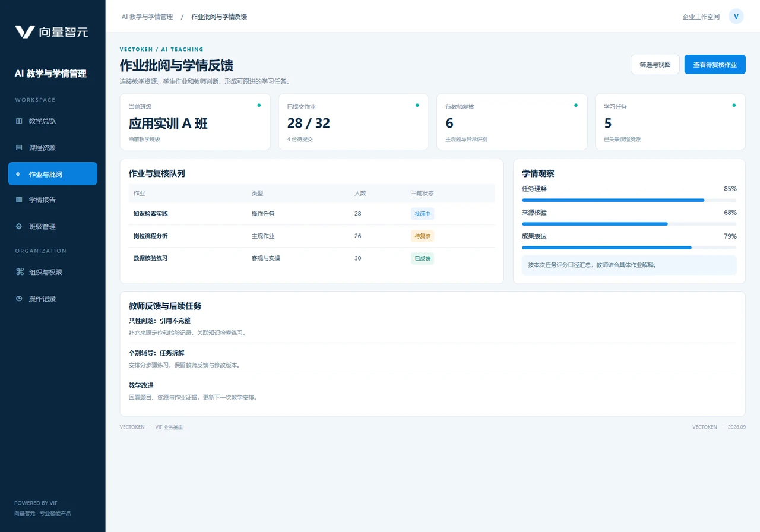Select 作业与批阅 menu item
Viewport: 760px width, 532px height.
[x=52, y=174]
